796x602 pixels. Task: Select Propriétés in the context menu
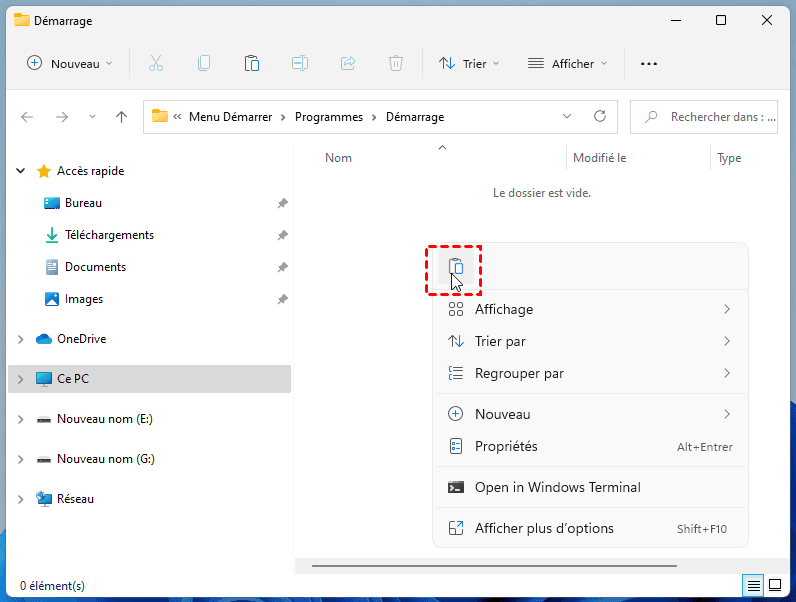pos(506,446)
